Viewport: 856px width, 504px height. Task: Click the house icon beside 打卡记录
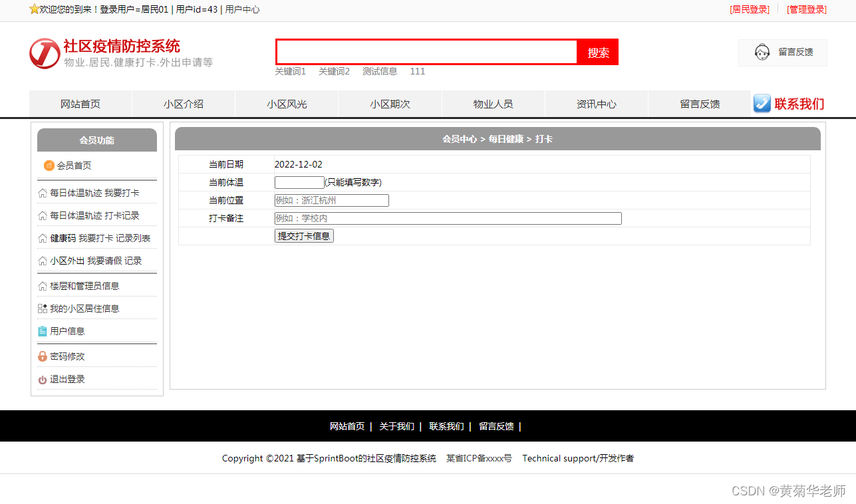[43, 216]
